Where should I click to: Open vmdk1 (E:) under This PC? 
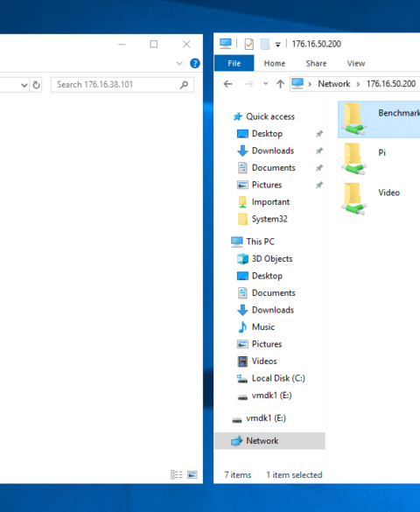point(271,395)
